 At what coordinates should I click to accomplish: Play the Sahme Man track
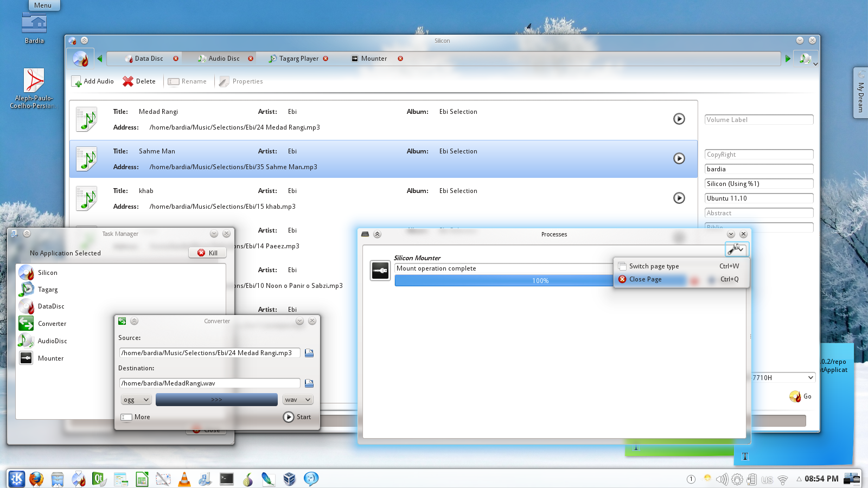679,158
